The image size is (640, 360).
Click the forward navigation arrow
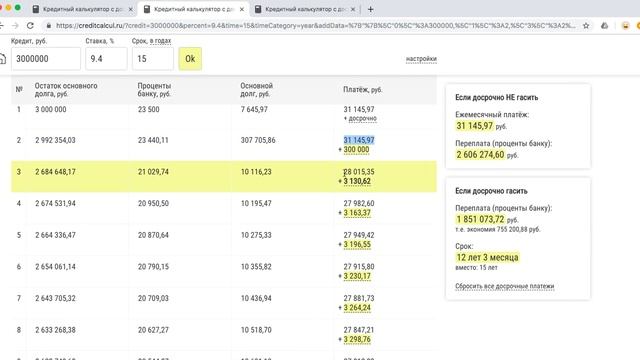click(x=15, y=25)
